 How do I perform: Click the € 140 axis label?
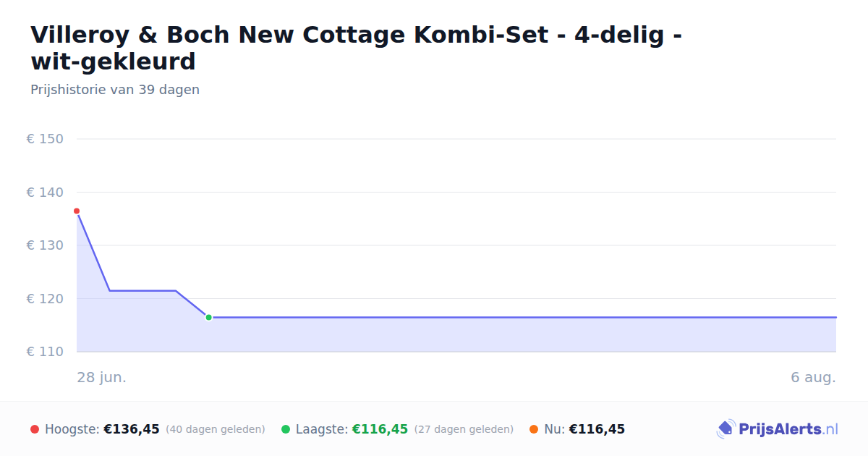click(x=45, y=192)
